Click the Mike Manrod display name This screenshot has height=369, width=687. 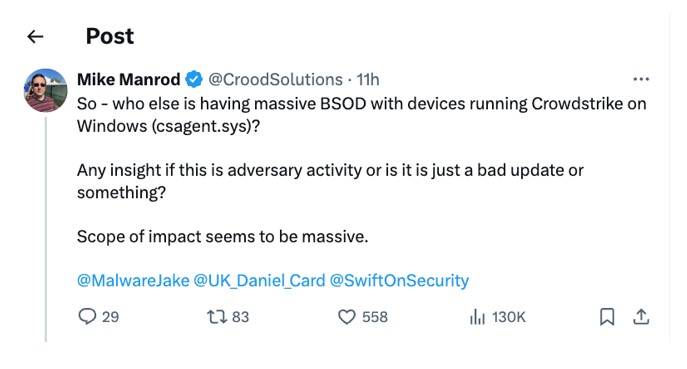[128, 79]
